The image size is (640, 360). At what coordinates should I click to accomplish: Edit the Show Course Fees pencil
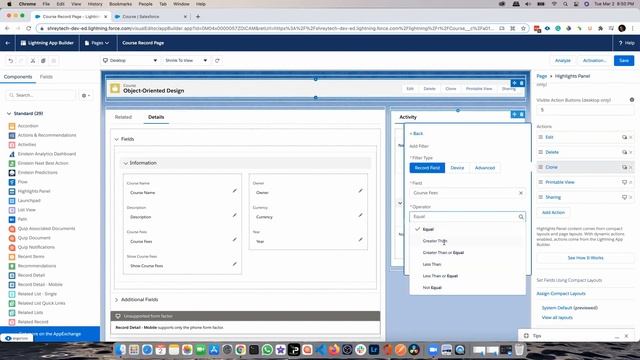coord(234,264)
